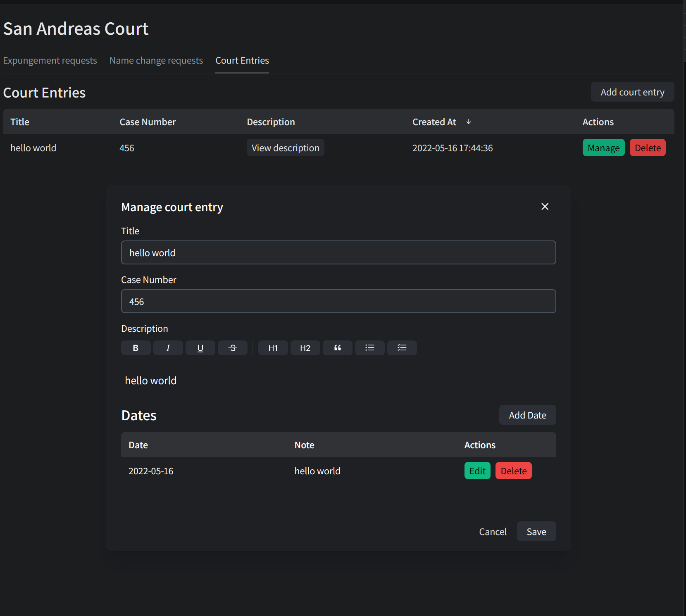View description for case 456
686x616 pixels.
285,147
